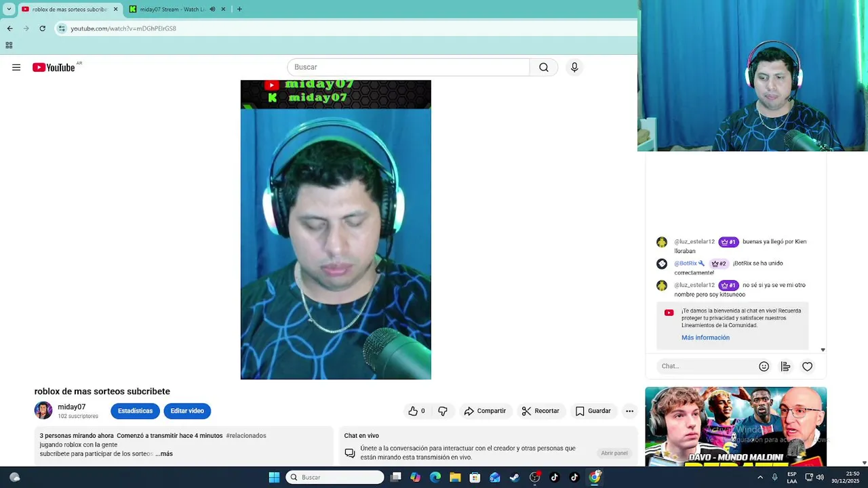Launch Microsoft Edge from taskbar
Viewport: 868px width, 488px height.
point(435,477)
